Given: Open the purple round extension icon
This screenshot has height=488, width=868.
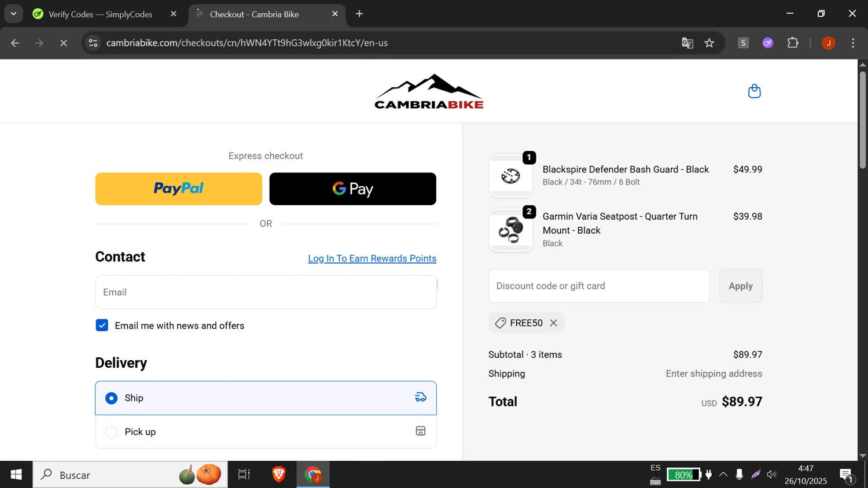Looking at the screenshot, I should click(768, 43).
